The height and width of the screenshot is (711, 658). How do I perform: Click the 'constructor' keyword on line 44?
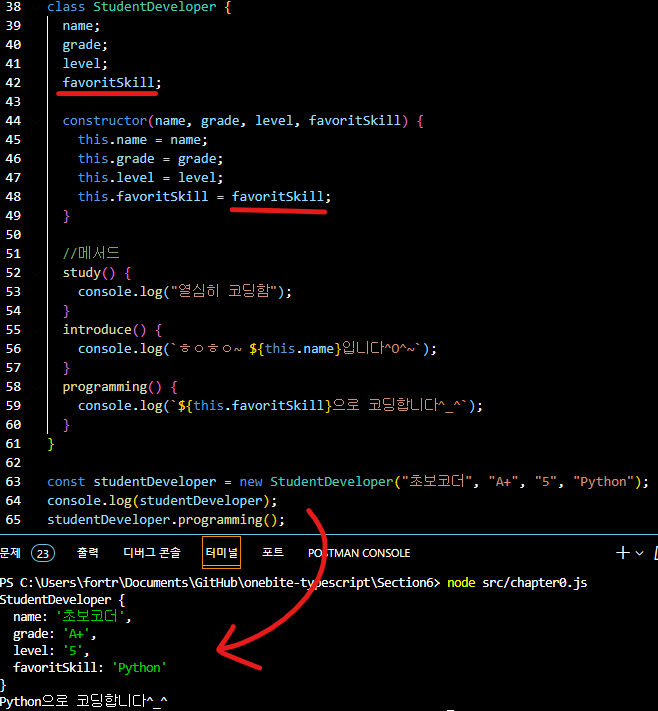(x=105, y=121)
